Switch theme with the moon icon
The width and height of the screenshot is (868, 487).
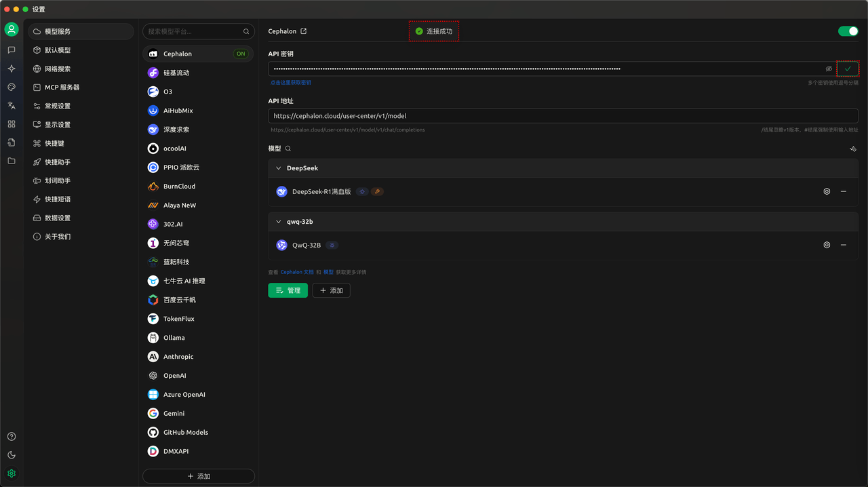[x=12, y=455]
